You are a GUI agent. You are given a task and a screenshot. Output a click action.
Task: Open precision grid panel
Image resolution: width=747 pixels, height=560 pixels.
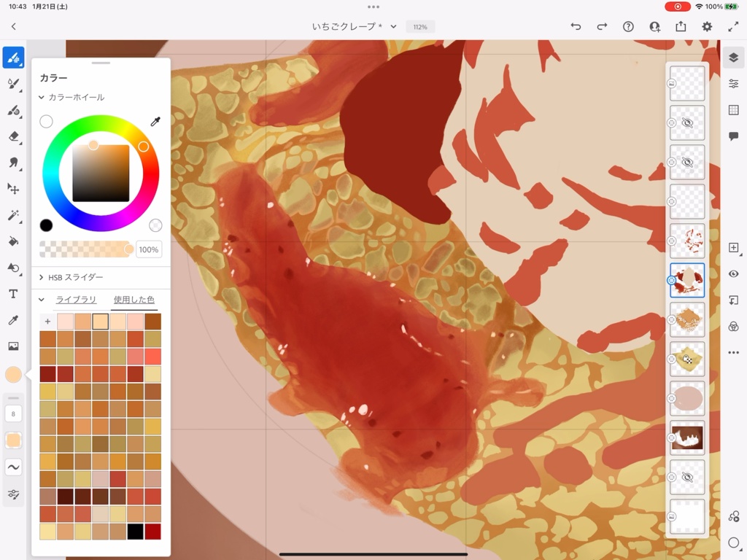(734, 110)
